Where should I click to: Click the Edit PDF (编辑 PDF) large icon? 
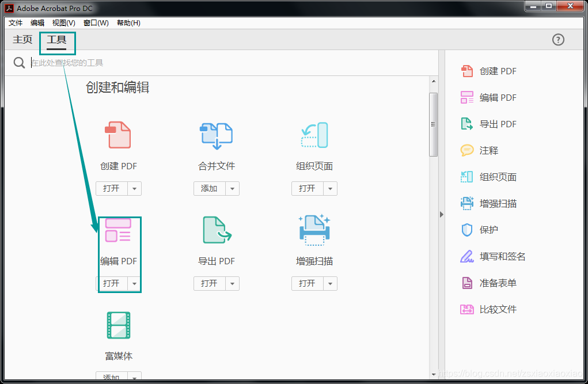click(x=118, y=230)
